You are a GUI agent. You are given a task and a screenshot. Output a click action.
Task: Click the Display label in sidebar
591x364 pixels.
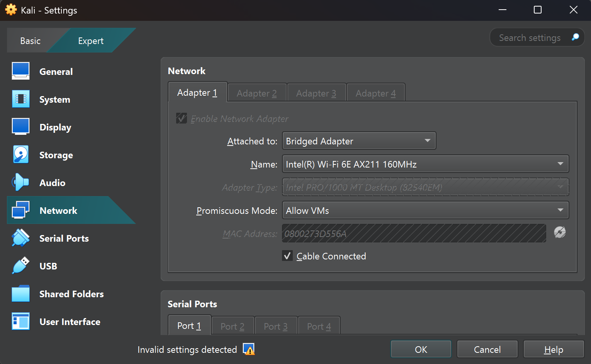click(55, 127)
